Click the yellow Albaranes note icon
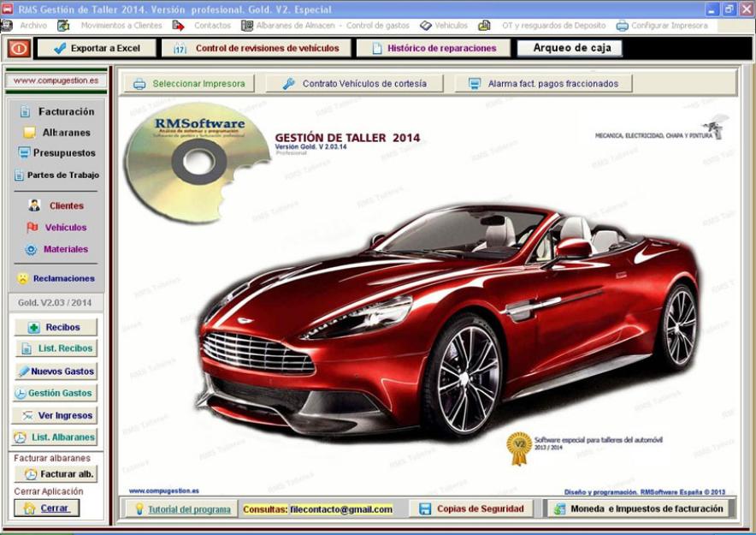The image size is (756, 535). (29, 133)
